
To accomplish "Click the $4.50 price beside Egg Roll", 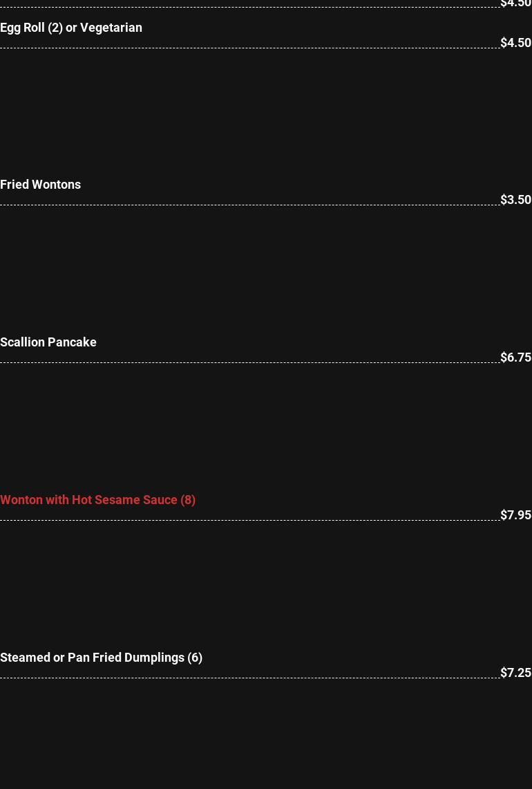I will pyautogui.click(x=515, y=43).
